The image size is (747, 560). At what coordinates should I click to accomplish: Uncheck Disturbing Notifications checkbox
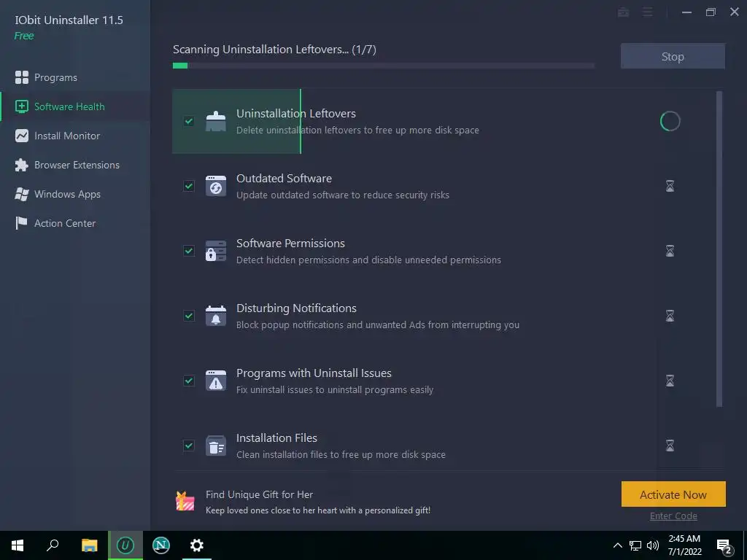189,316
